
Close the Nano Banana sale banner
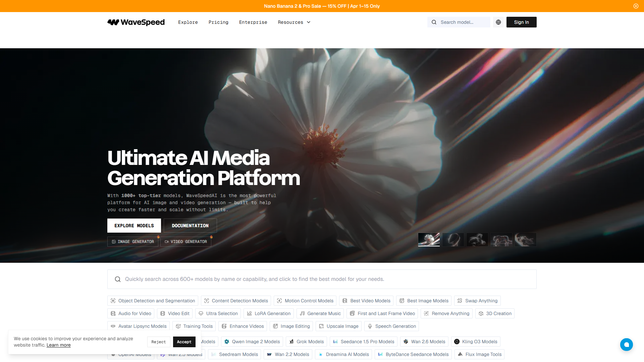click(x=636, y=6)
